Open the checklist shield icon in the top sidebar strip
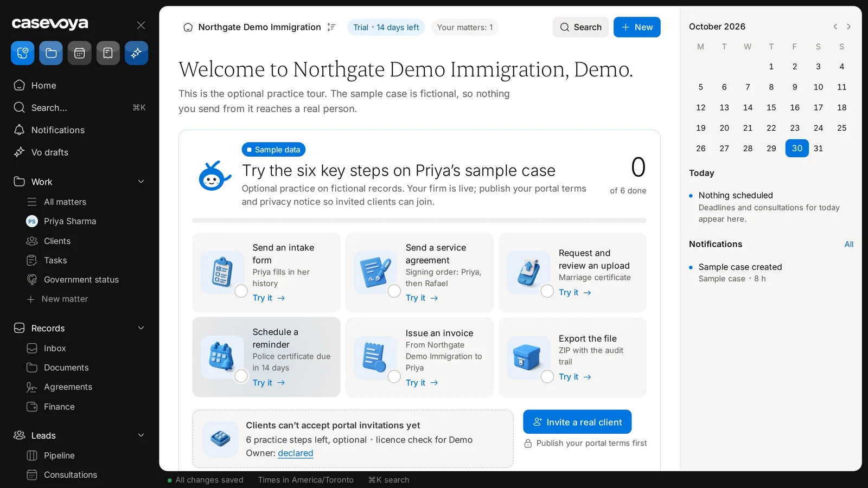The image size is (868, 488). pos(23,53)
